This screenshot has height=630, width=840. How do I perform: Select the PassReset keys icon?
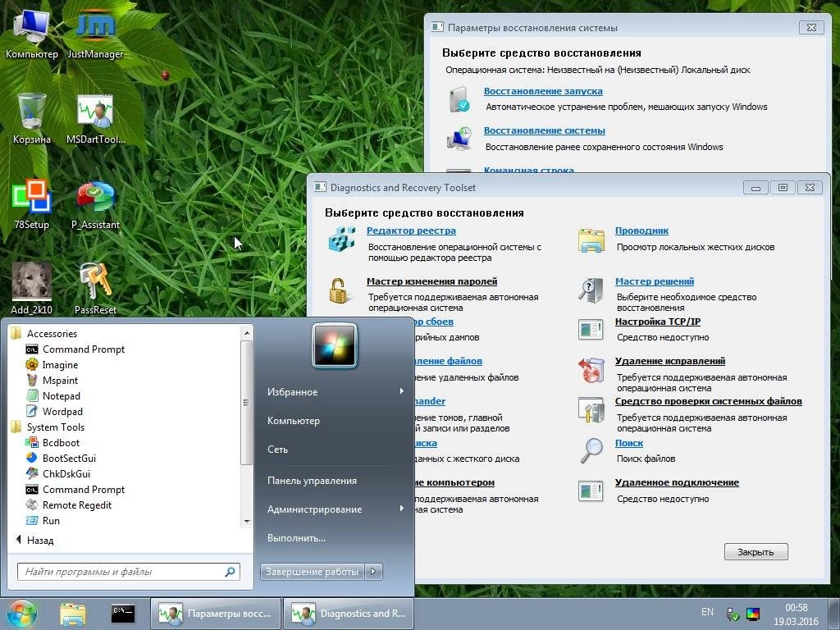pyautogui.click(x=95, y=290)
